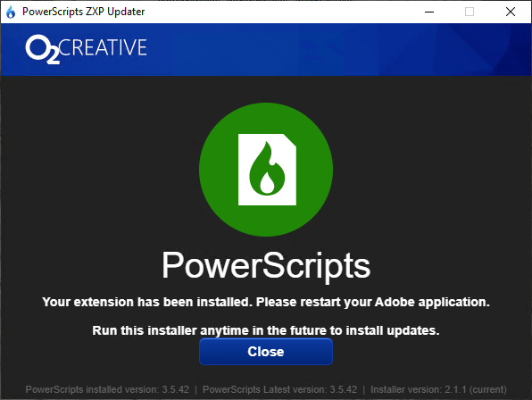532x400 pixels.
Task: Click the blue flame icon in title bar
Action: [x=11, y=12]
